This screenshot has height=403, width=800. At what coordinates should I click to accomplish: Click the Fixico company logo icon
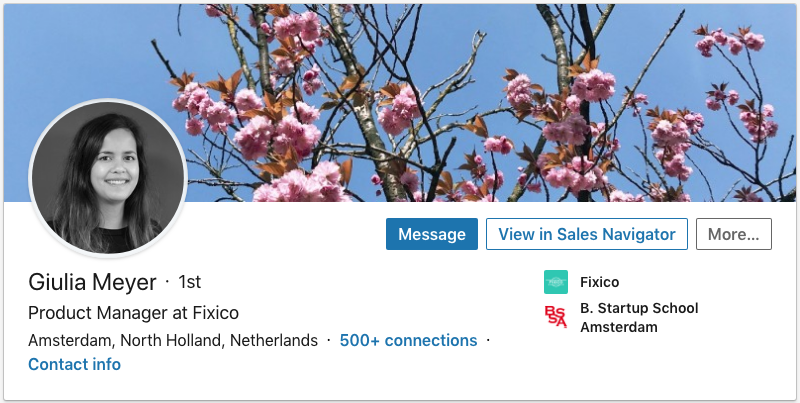[x=555, y=282]
